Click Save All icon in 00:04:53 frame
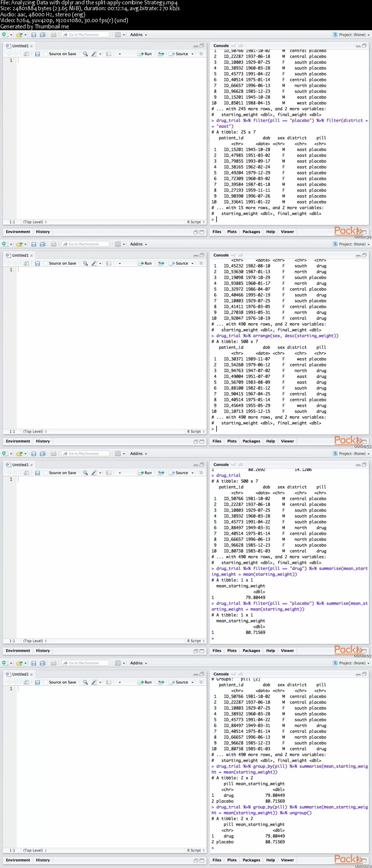Image resolution: width=372 pixels, height=868 pixels. pyautogui.click(x=43, y=244)
